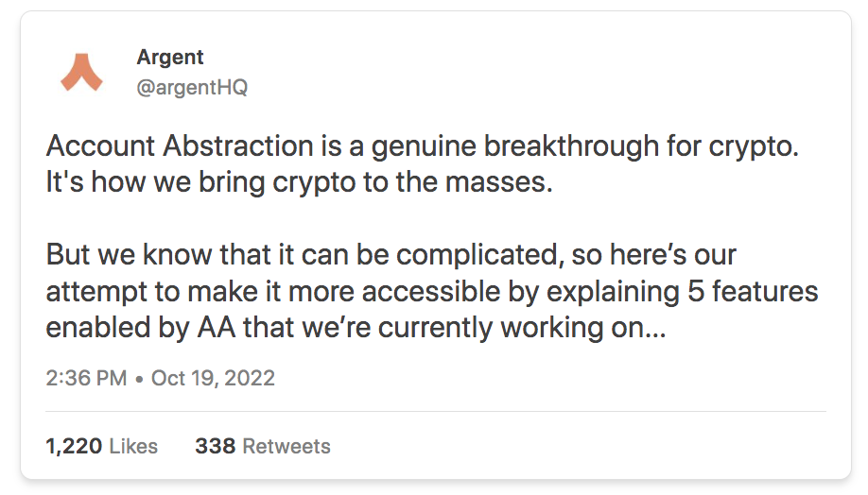Screen dimensions: 868x495
Task: Open the Retweets label list
Action: click(x=286, y=446)
